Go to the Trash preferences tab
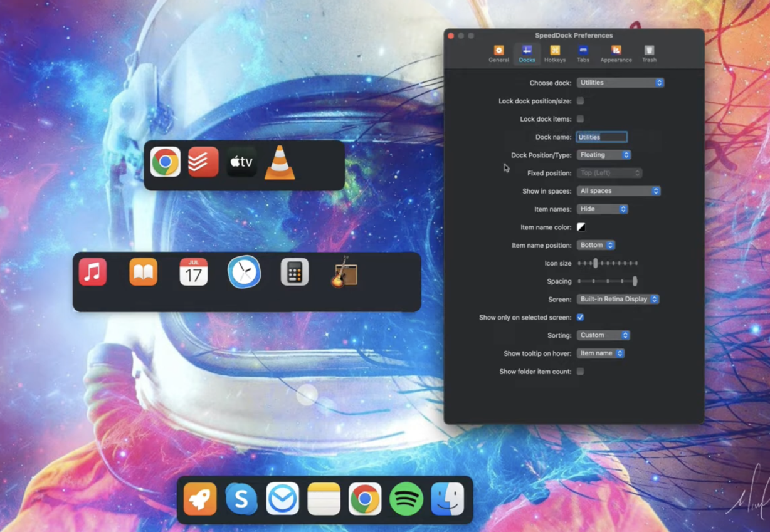This screenshot has width=770, height=532. click(649, 54)
